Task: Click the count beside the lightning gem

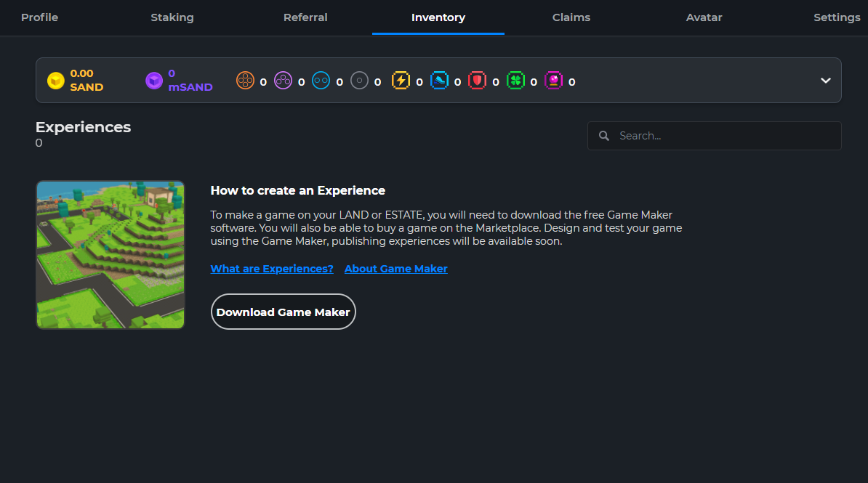Action: (x=419, y=82)
